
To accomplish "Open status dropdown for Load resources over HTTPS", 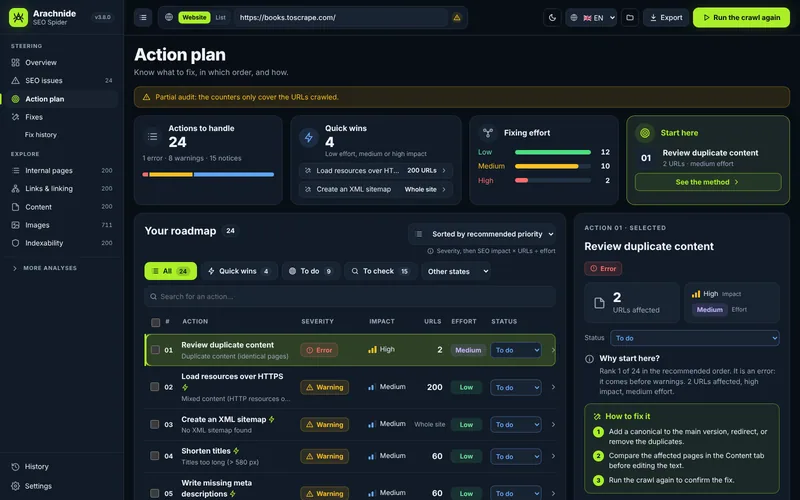I will [516, 387].
